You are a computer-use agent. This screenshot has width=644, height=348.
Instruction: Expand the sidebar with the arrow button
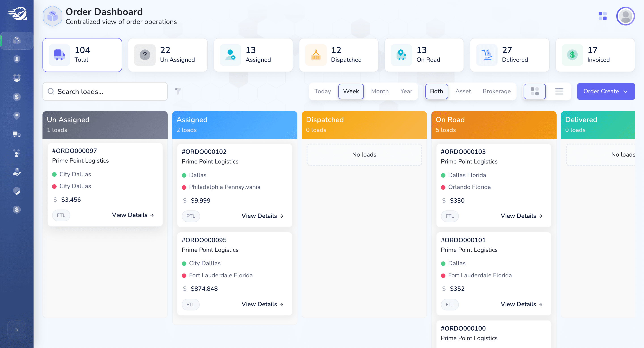click(x=17, y=330)
